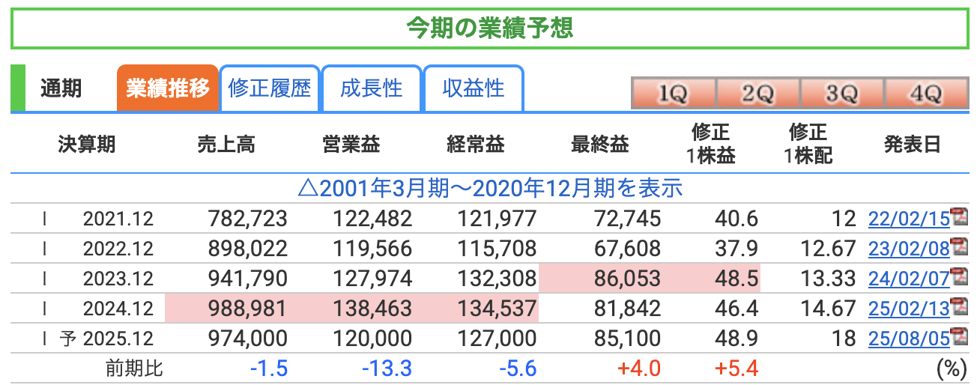Open PDF icon next to 24/02/07
The image size is (980, 385).
958,277
